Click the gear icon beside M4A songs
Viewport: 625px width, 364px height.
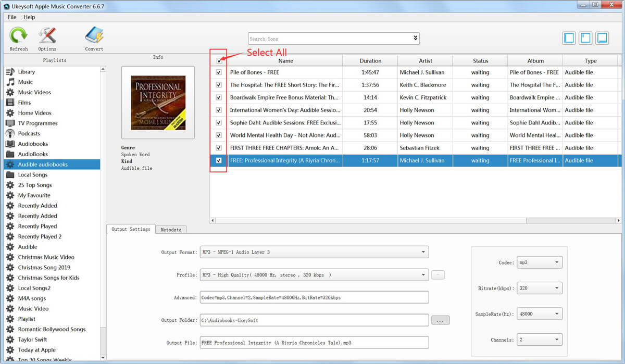pyautogui.click(x=10, y=298)
